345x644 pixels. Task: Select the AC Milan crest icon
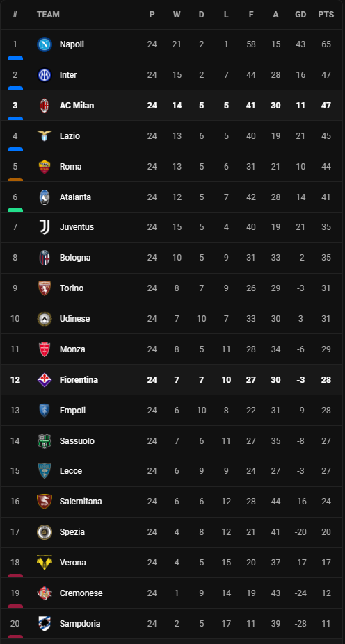[x=45, y=106]
